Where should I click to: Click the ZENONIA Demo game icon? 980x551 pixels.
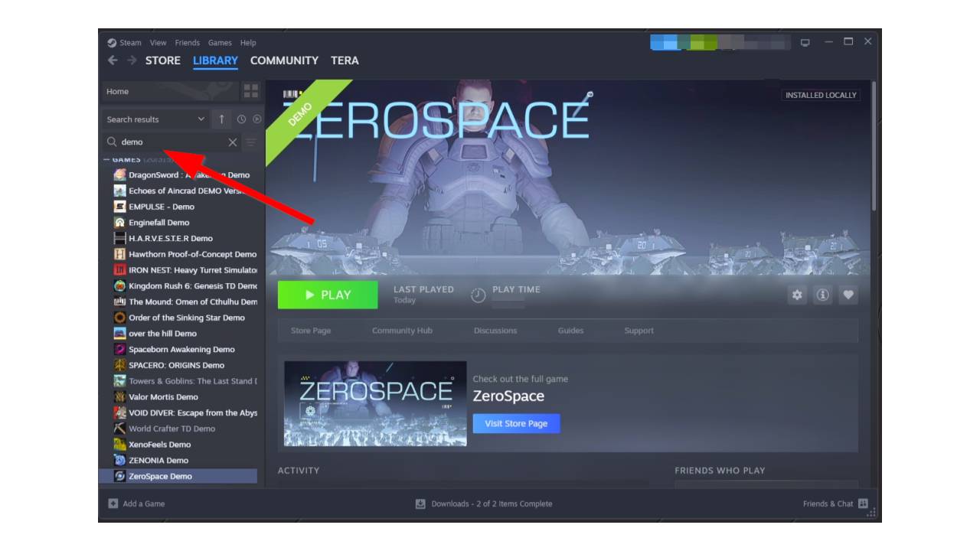click(x=119, y=460)
